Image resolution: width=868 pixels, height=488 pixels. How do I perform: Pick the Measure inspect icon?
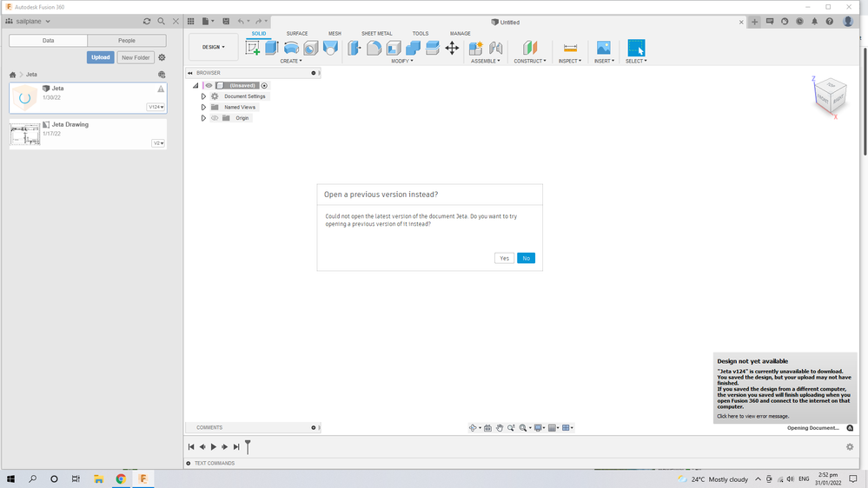pos(570,48)
